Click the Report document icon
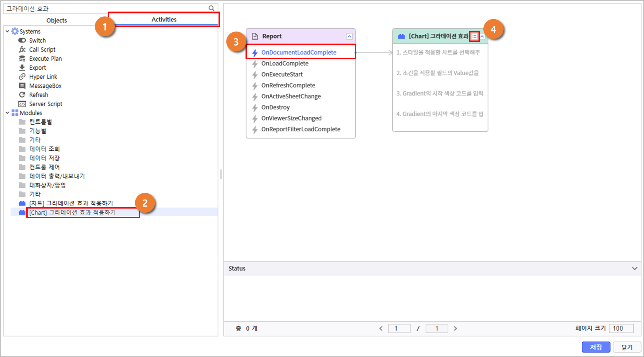 tap(255, 36)
